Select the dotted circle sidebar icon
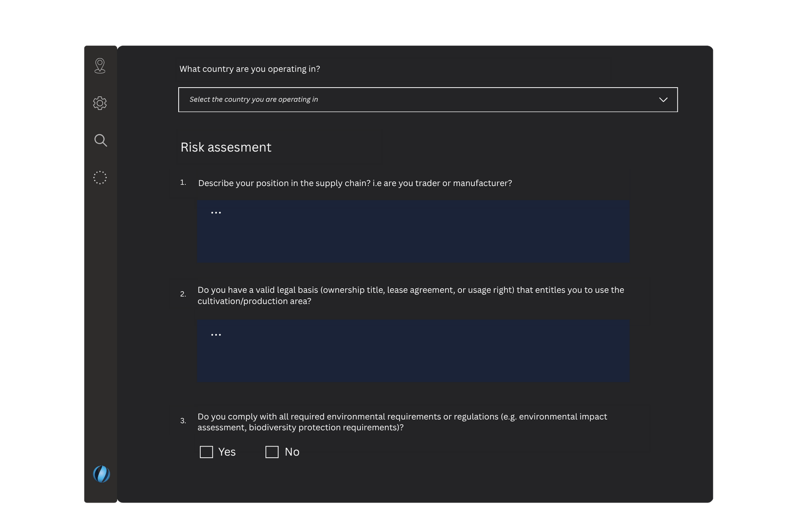This screenshot has height=532, width=798. pos(100,178)
